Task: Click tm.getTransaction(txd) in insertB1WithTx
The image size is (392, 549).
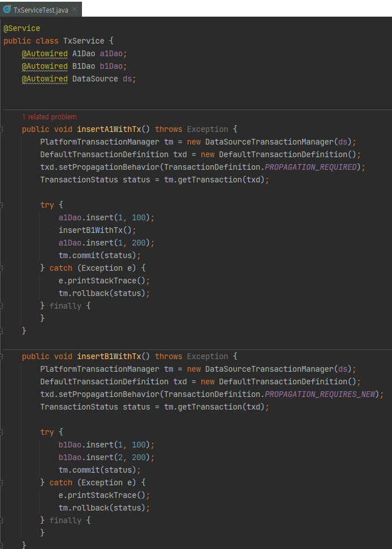Action: coord(214,407)
